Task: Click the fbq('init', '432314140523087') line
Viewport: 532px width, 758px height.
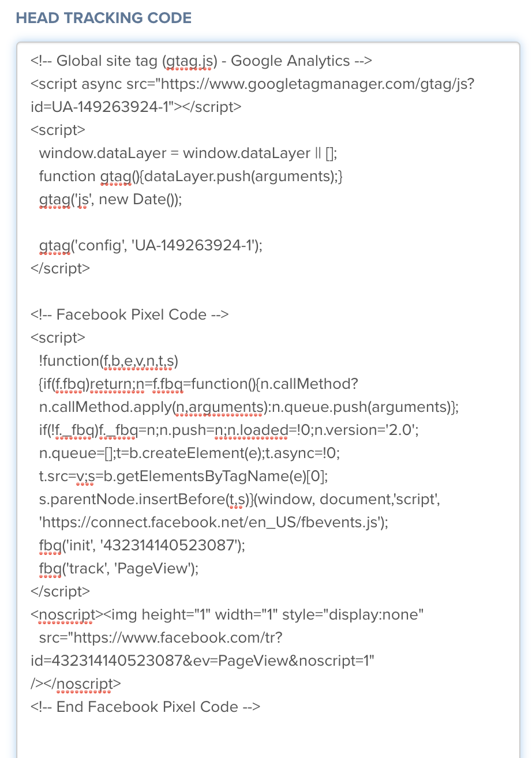Action: coord(142,545)
